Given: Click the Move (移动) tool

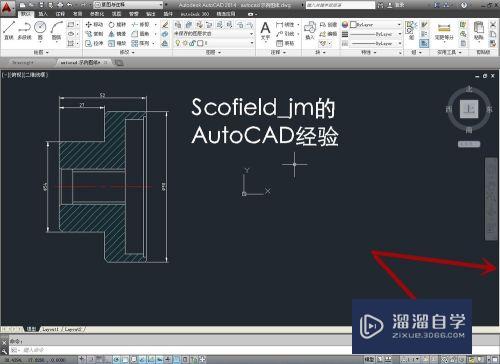Looking at the screenshot, I should tap(94, 24).
